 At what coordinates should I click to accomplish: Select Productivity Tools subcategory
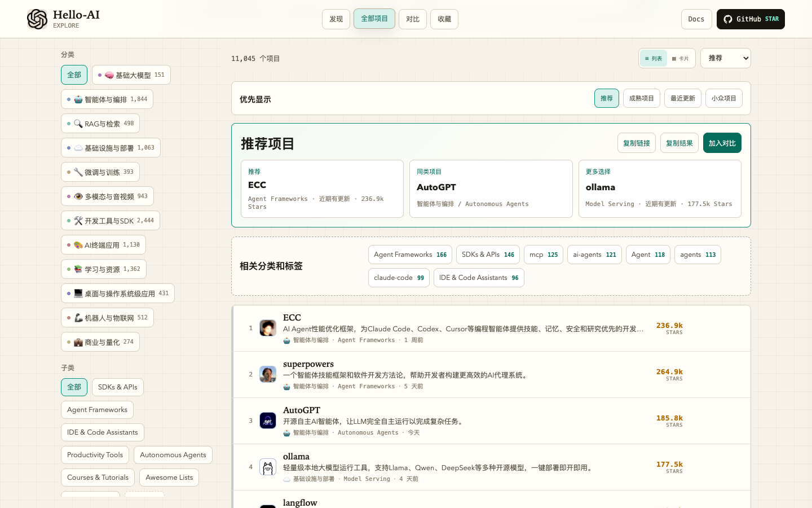pyautogui.click(x=95, y=455)
